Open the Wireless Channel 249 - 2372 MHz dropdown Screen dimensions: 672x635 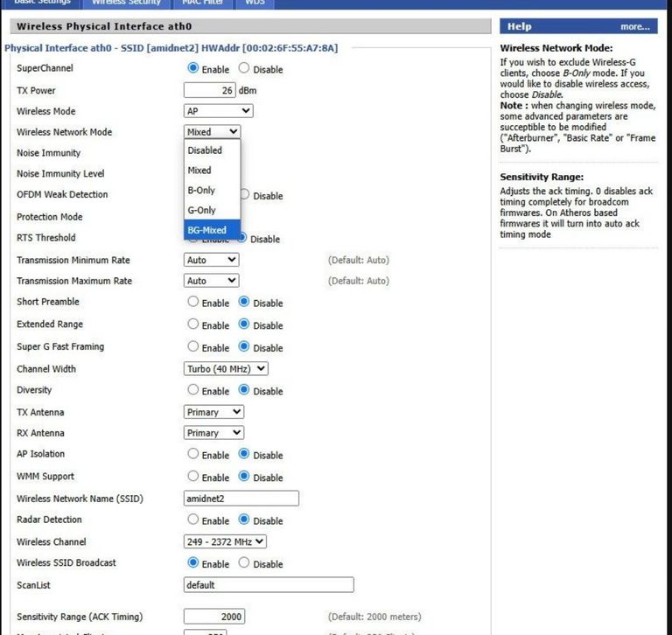coord(225,542)
